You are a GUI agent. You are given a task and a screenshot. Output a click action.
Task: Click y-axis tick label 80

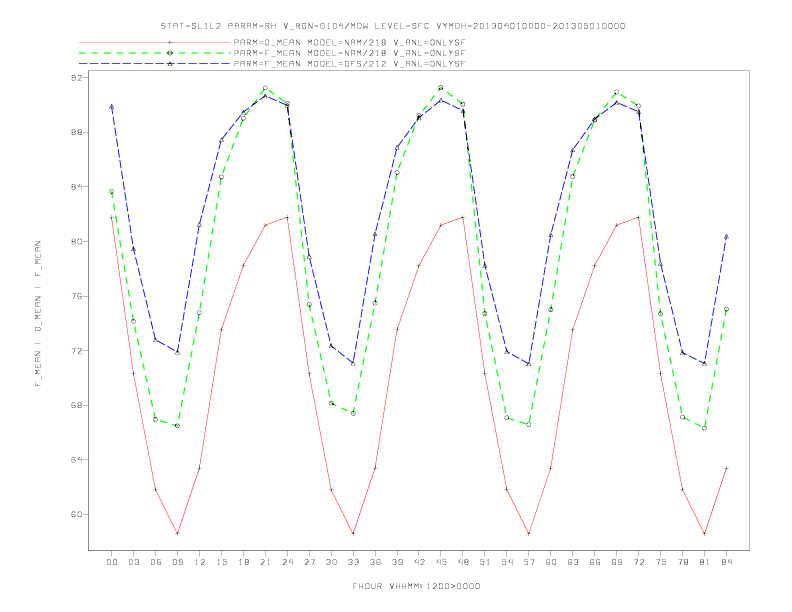point(76,241)
